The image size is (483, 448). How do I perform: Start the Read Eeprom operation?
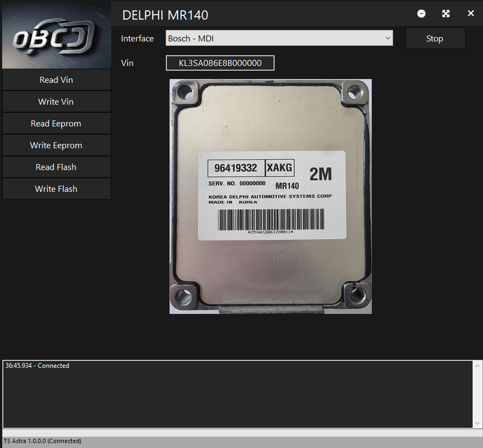point(56,124)
